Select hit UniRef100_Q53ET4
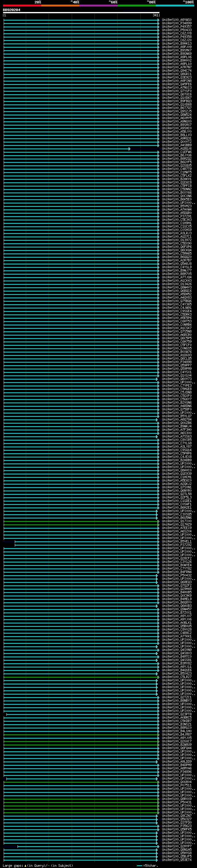This screenshot has height=868, width=197. 176,860
